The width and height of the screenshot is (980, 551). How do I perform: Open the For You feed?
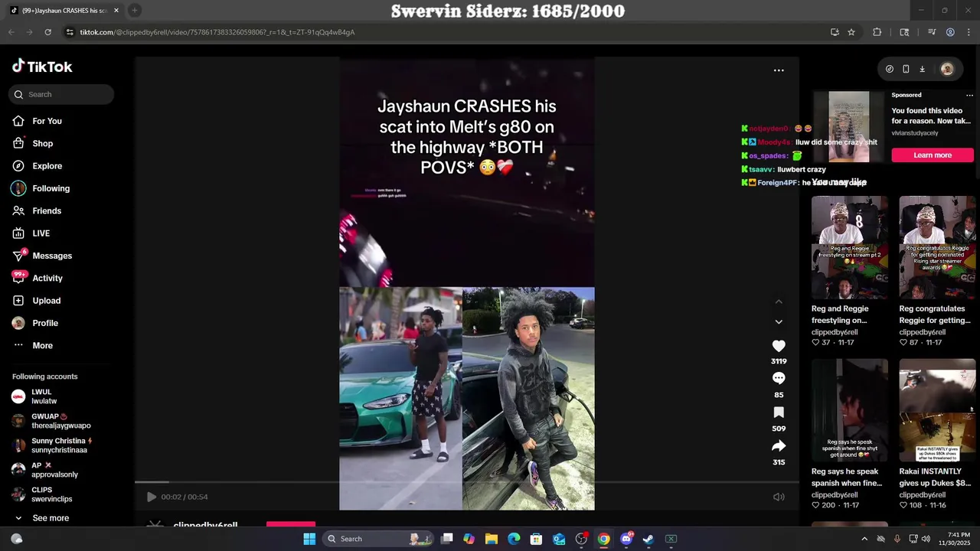pyautogui.click(x=47, y=121)
